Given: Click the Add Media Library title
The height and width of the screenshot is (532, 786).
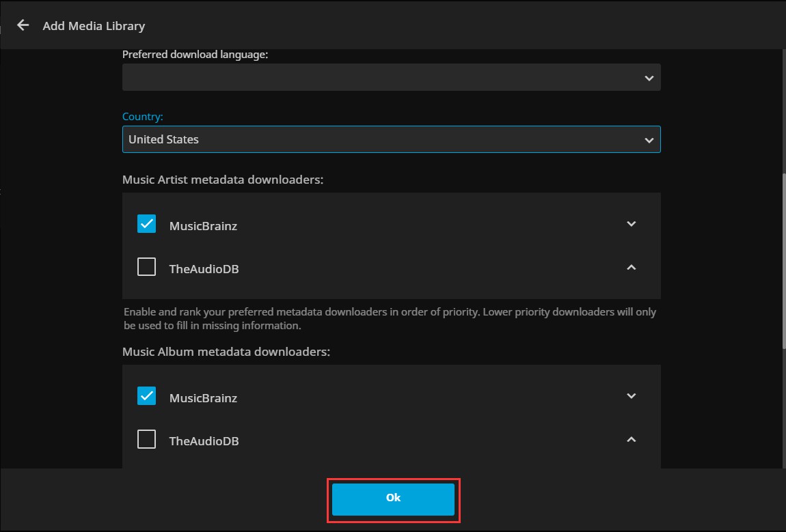Looking at the screenshot, I should pos(94,26).
